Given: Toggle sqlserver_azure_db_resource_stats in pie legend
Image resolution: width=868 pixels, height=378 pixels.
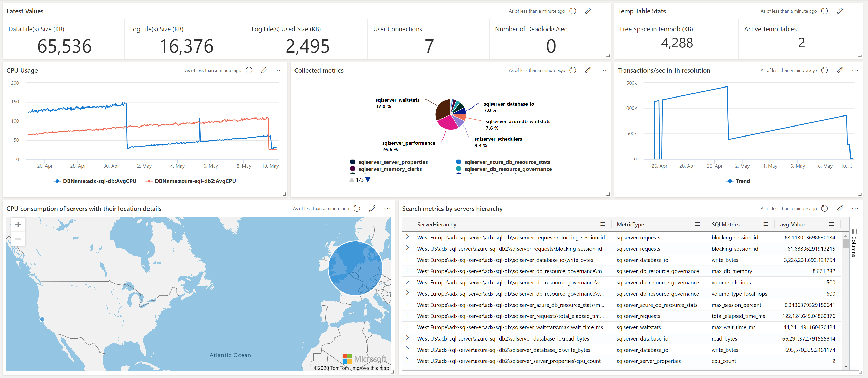Looking at the screenshot, I should point(503,162).
